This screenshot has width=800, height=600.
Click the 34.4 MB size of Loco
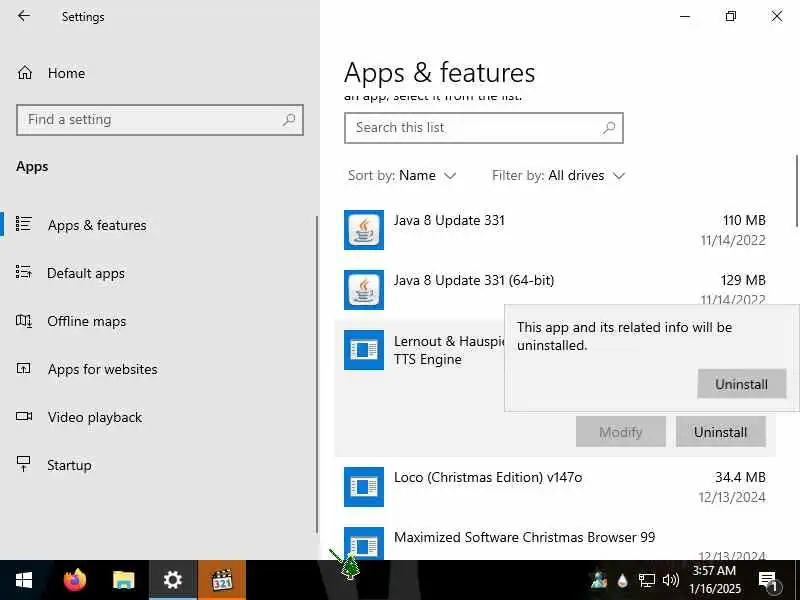[x=740, y=478]
